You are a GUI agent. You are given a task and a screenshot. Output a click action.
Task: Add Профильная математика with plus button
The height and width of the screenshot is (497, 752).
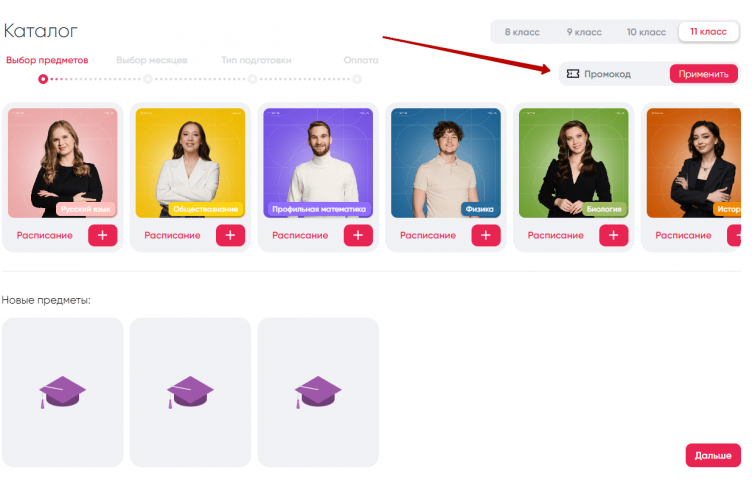pos(358,235)
